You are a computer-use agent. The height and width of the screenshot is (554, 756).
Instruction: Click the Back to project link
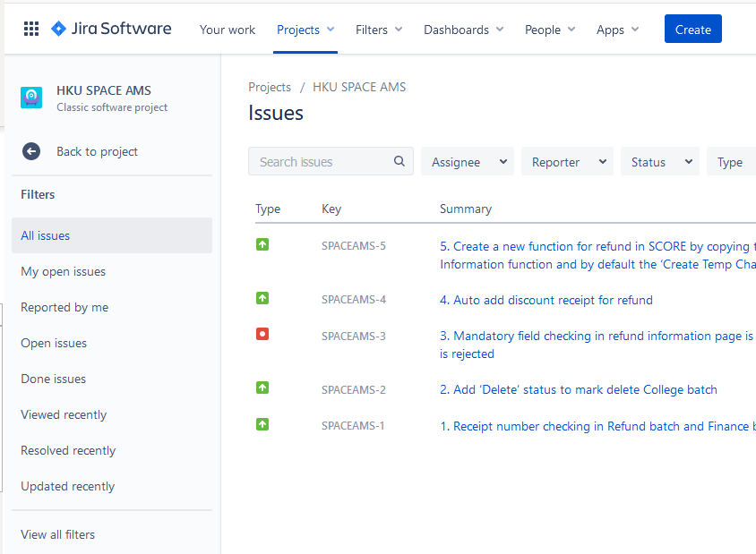pos(97,151)
